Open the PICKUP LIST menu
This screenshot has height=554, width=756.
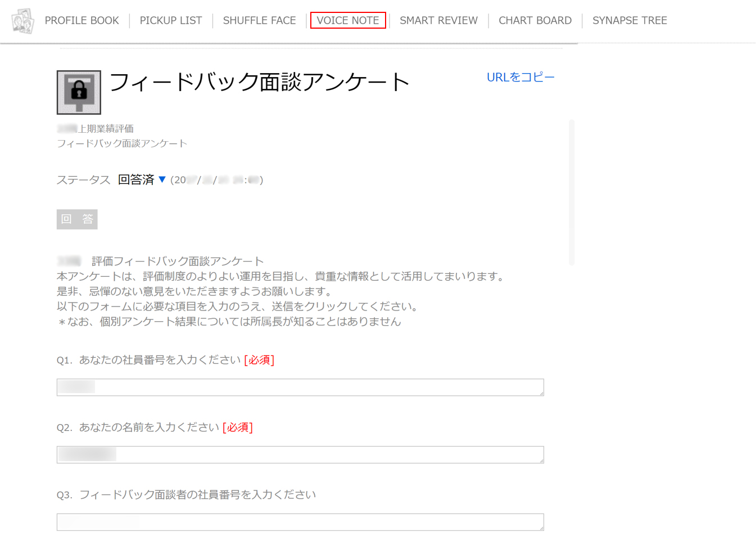pyautogui.click(x=171, y=20)
